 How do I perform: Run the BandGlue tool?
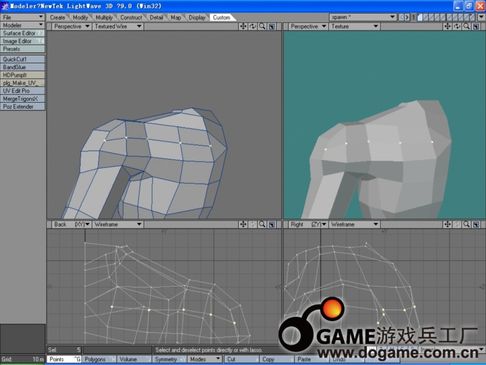[22, 67]
